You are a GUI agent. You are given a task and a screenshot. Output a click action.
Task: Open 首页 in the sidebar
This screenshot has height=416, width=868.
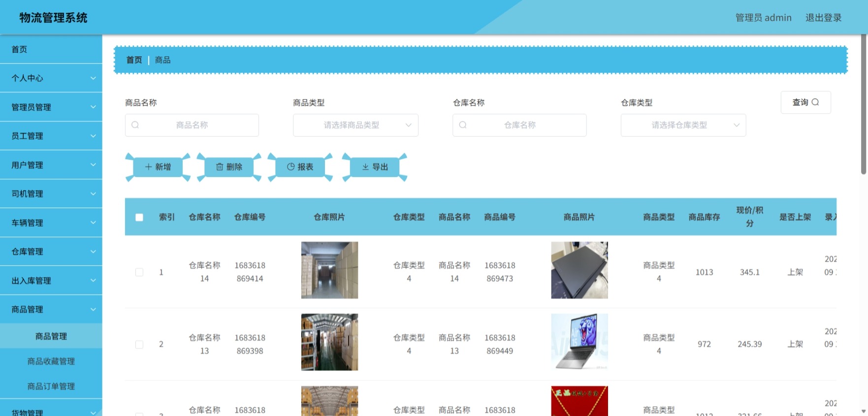tap(51, 49)
